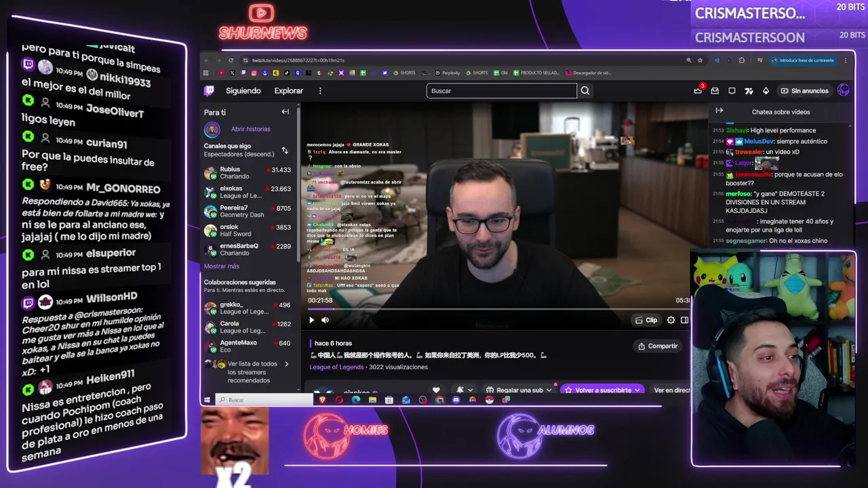Click the Sin anuncios button
Image resolution: width=868 pixels, height=488 pixels.
[x=805, y=91]
